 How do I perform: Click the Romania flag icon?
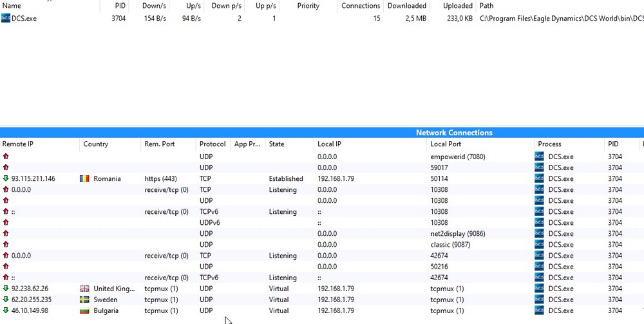pyautogui.click(x=84, y=178)
